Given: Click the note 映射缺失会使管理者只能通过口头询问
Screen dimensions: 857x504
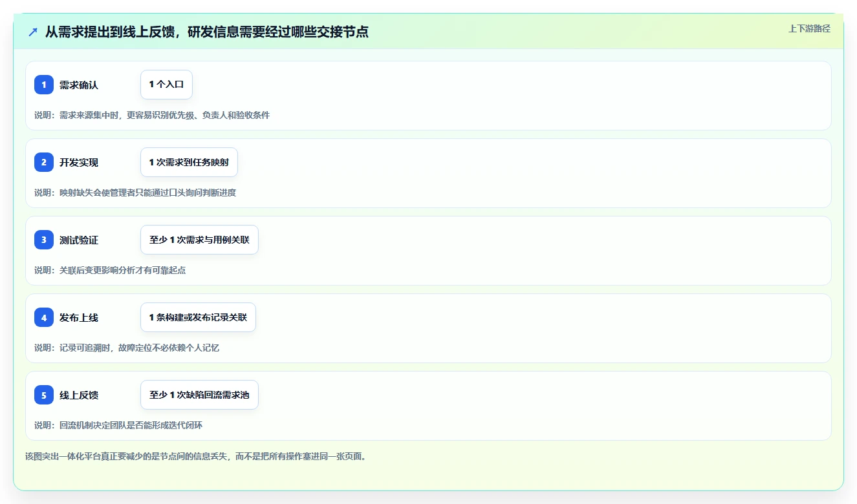Looking at the screenshot, I should [x=135, y=193].
